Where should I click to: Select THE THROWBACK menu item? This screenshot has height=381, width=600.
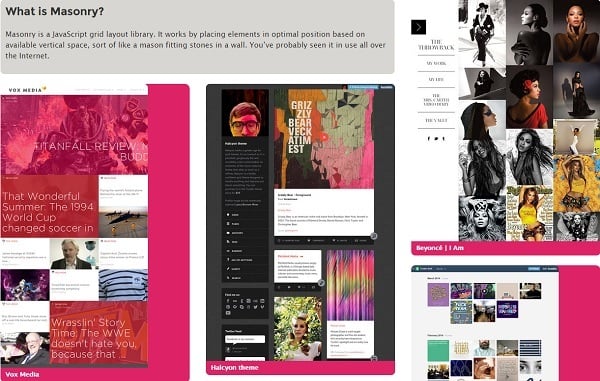coord(436,44)
